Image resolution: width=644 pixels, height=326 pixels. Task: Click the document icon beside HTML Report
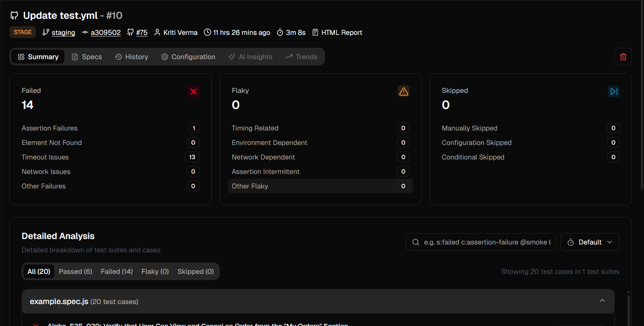(x=315, y=32)
